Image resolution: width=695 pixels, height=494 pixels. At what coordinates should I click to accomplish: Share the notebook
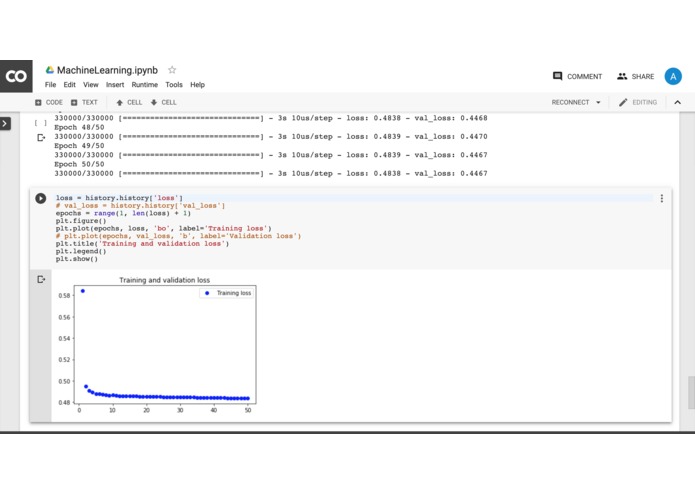(x=636, y=76)
